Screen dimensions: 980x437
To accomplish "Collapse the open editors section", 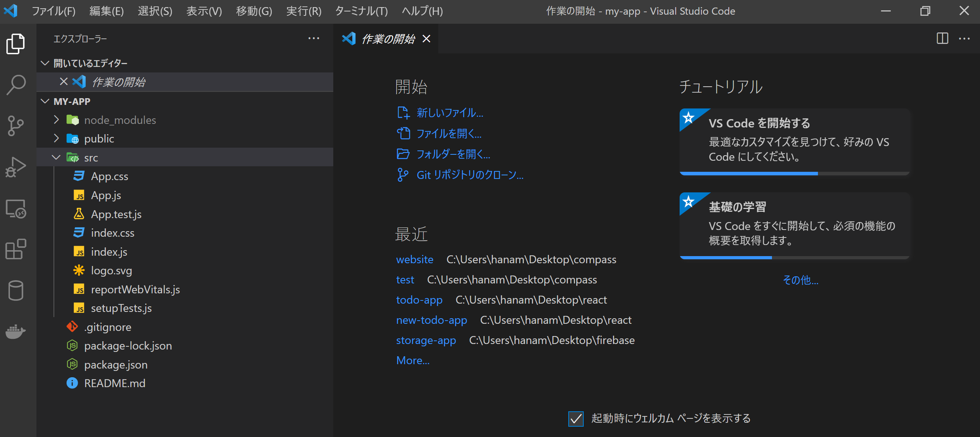I will point(45,63).
